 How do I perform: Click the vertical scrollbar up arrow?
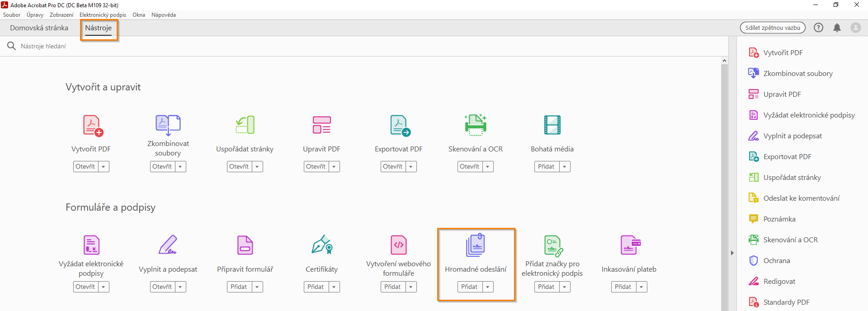point(725,61)
